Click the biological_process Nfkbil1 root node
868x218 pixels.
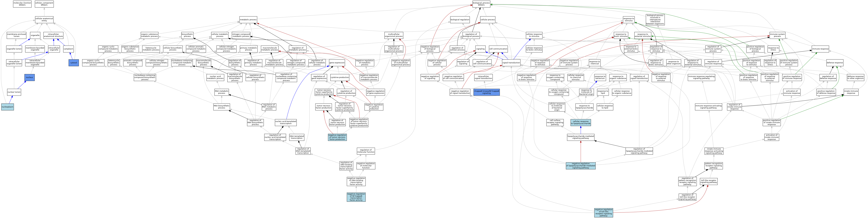(x=481, y=4)
